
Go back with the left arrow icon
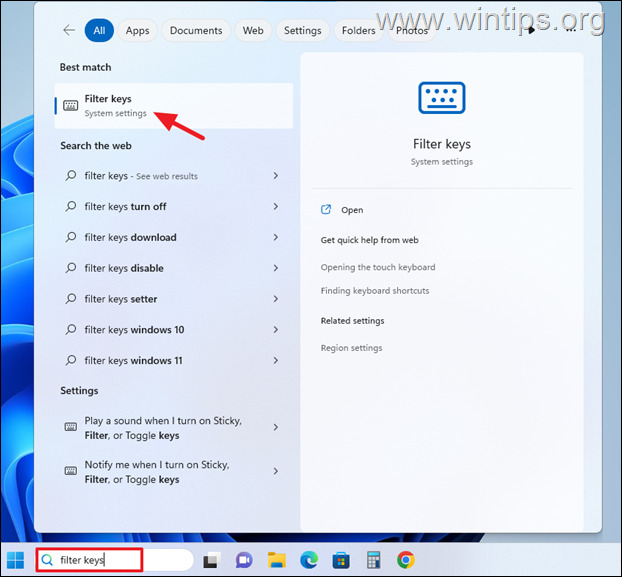tap(69, 30)
